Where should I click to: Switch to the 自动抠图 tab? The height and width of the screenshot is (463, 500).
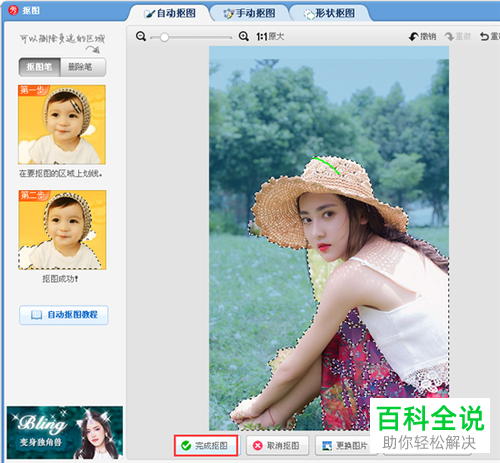[170, 13]
